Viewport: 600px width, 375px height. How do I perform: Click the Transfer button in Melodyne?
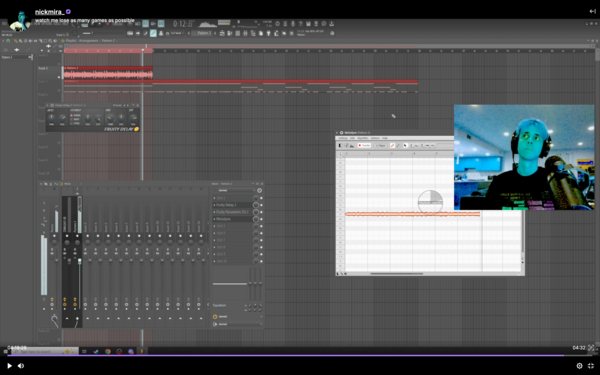(364, 145)
